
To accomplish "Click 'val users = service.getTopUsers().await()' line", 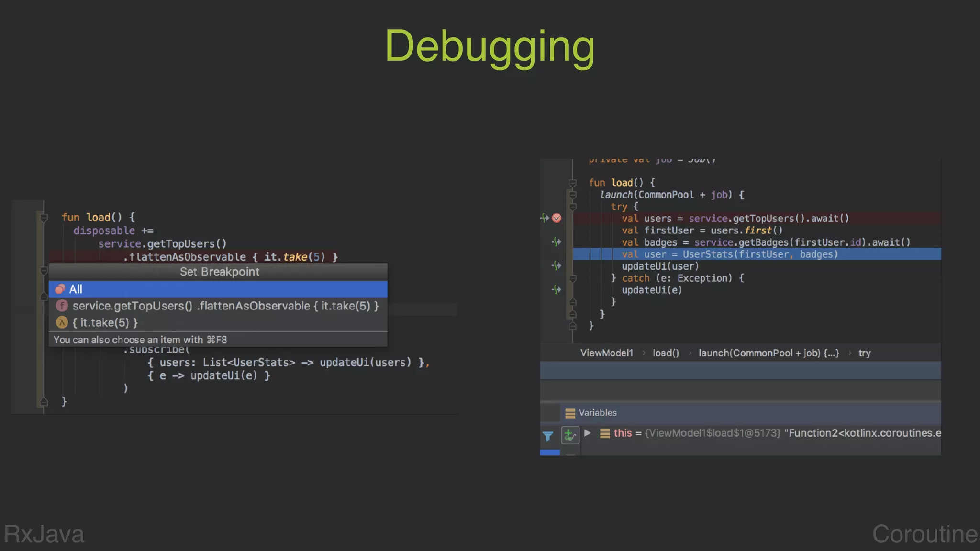I will pyautogui.click(x=735, y=219).
